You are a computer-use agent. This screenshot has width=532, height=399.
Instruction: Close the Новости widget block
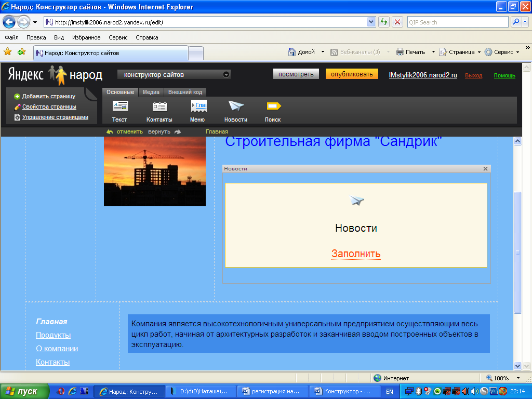(x=486, y=169)
